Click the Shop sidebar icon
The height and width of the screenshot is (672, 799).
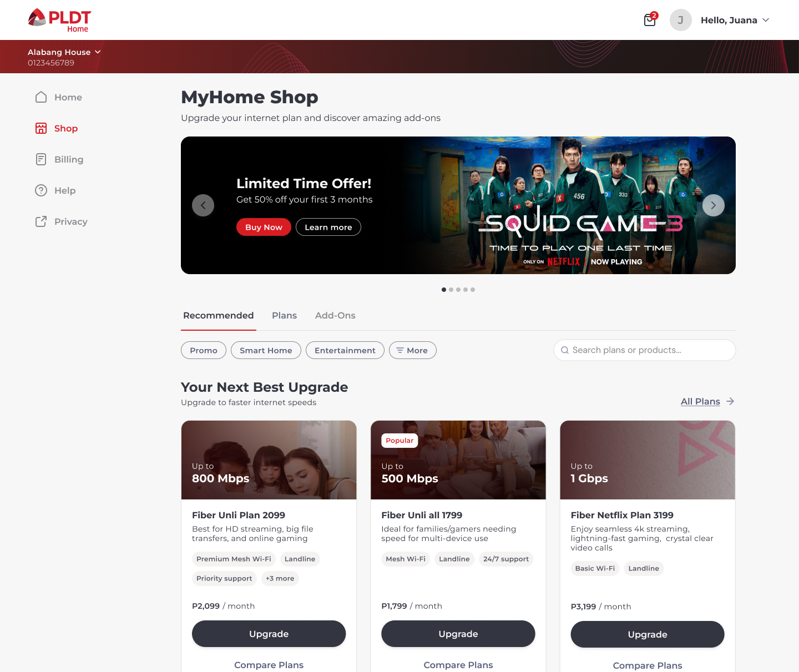pos(41,128)
